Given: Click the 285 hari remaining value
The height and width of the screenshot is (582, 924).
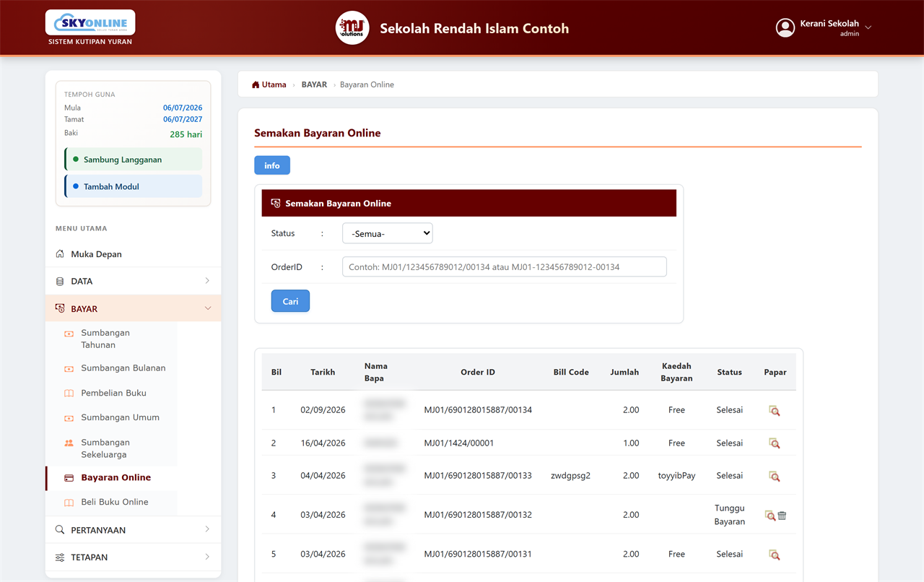Looking at the screenshot, I should point(186,134).
